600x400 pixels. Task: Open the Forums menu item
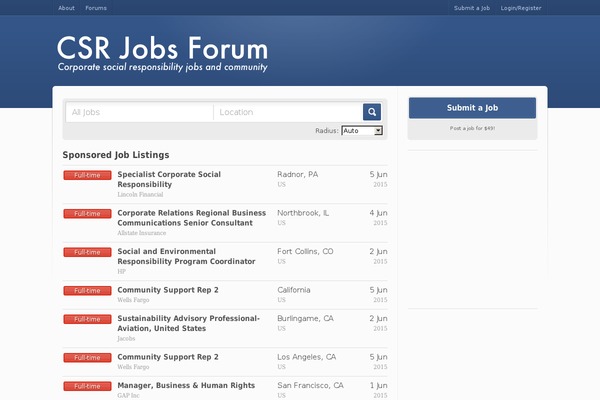96,8
